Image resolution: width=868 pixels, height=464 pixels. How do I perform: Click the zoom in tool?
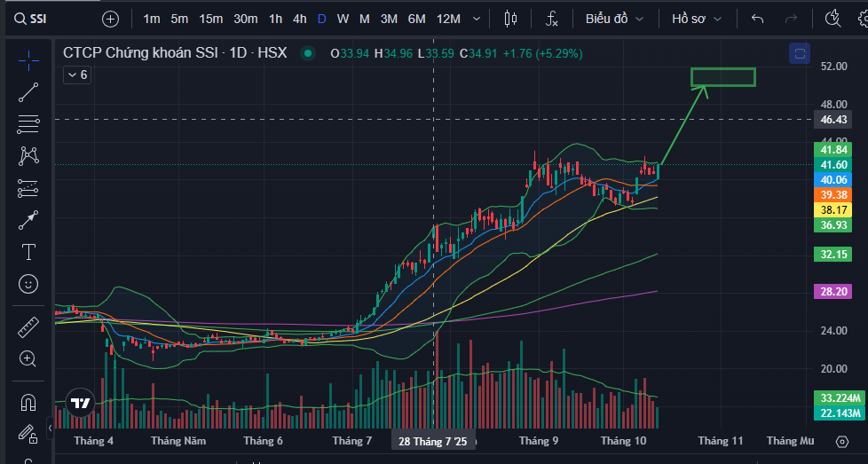(x=28, y=359)
